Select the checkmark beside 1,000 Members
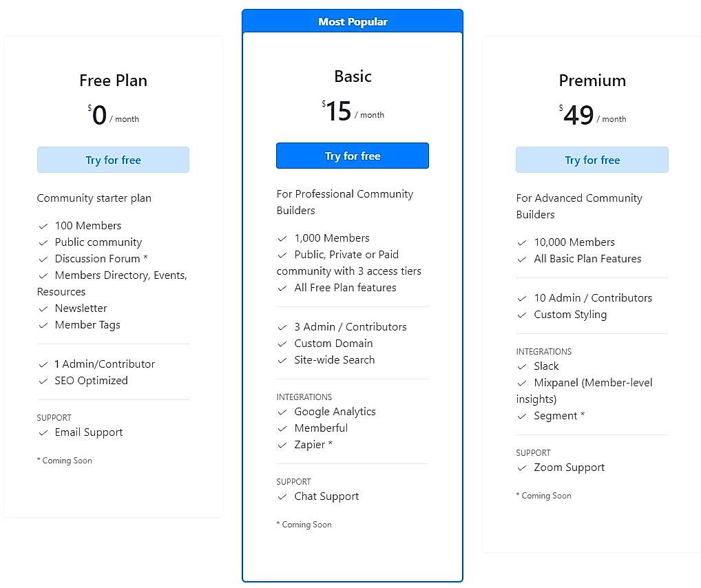This screenshot has width=701, height=588. (x=282, y=238)
